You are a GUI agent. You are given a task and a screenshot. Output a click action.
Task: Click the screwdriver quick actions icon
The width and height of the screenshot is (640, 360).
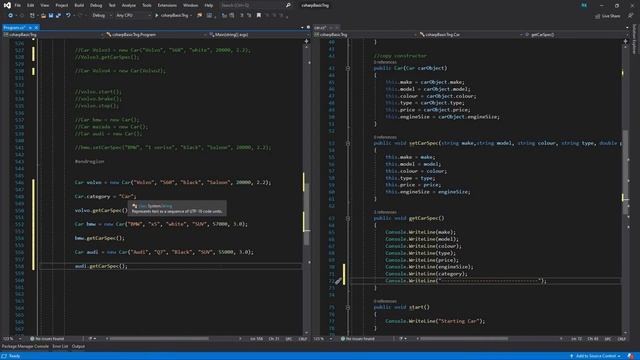click(x=338, y=281)
